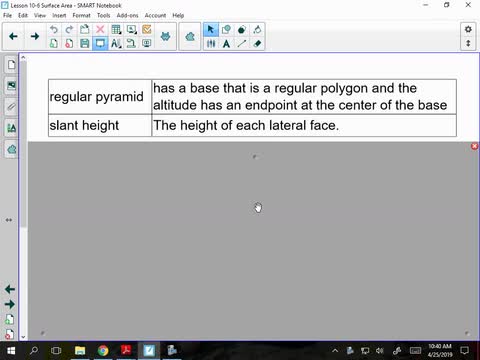Select the arrow Select tool
Viewport: 480px width, 360px height.
[210, 29]
